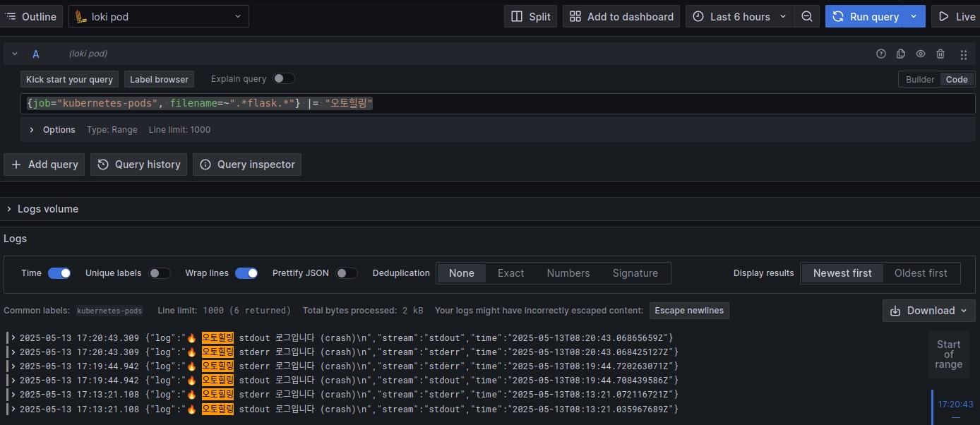Delete query A using the trash icon
The image size is (980, 425).
pyautogui.click(x=940, y=54)
